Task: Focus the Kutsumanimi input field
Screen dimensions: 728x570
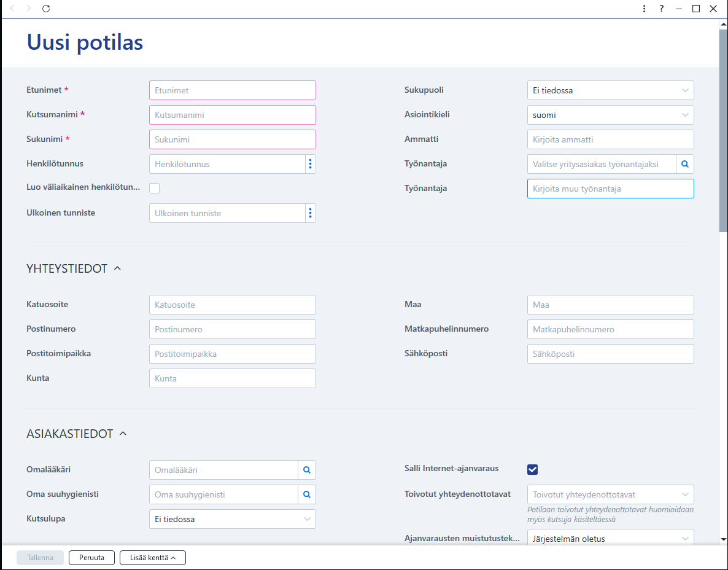Action: [233, 115]
